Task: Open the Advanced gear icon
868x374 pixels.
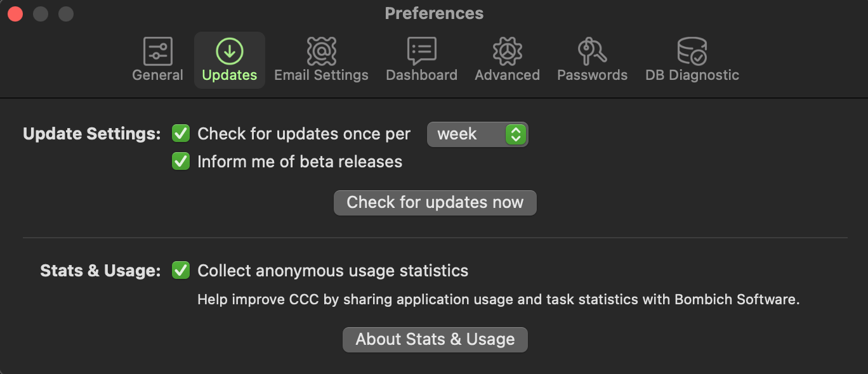Action: click(507, 51)
